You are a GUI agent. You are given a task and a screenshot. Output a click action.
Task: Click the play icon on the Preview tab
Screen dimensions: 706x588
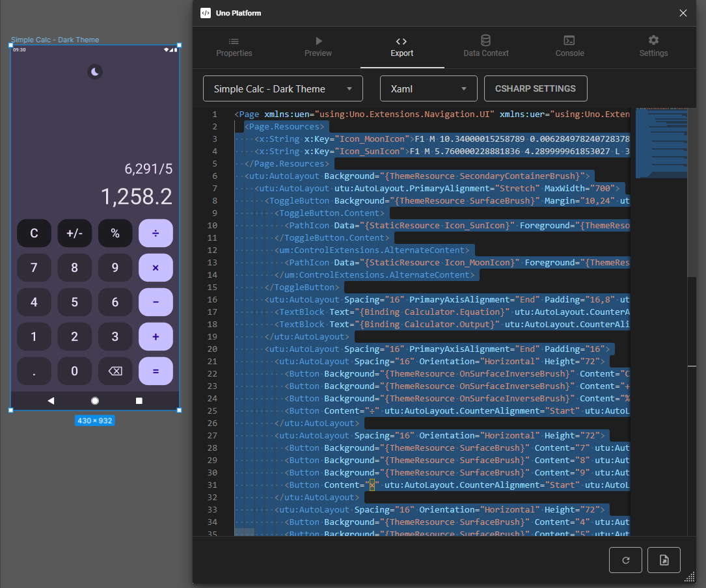coord(318,40)
